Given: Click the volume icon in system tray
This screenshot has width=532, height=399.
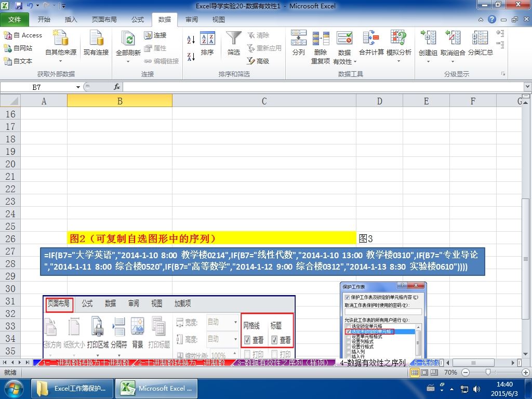Looking at the screenshot, I should tap(476, 389).
